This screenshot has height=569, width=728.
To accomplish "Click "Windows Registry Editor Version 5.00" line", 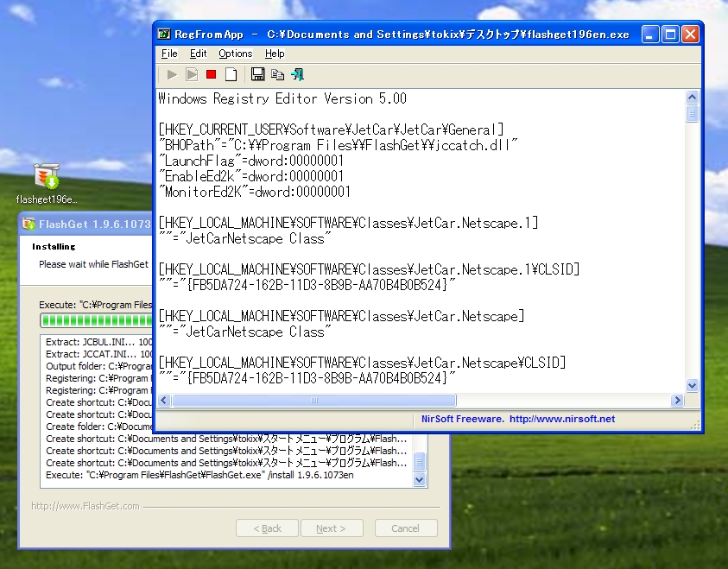I will 282,98.
